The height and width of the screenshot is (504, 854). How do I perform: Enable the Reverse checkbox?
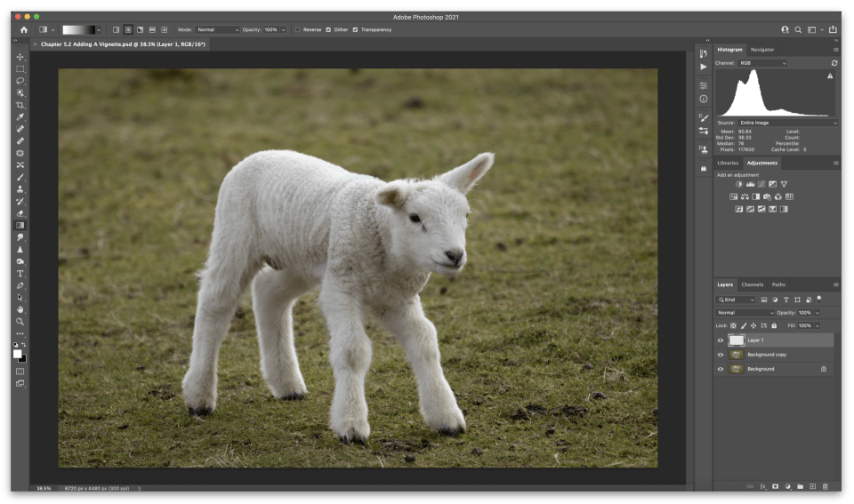pos(297,30)
